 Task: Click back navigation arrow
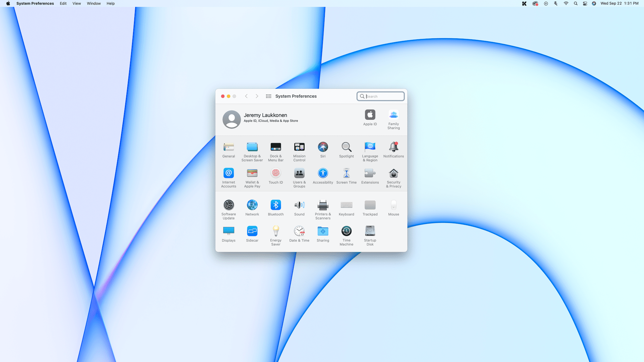[x=246, y=96]
